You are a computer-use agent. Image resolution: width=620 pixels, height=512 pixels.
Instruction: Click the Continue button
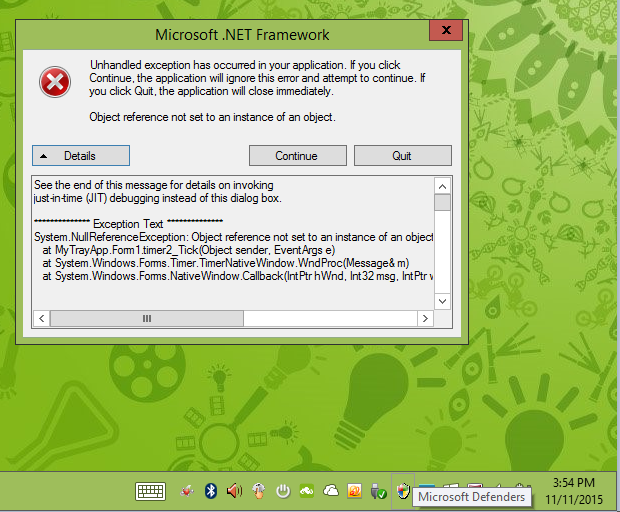click(x=297, y=156)
